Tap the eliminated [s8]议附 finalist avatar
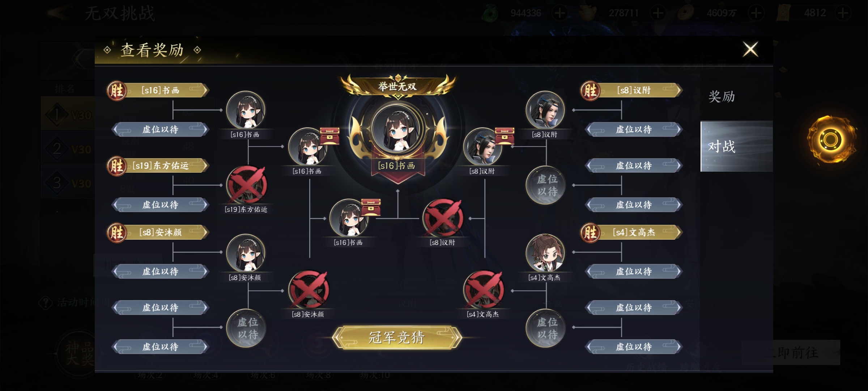868x391 pixels. coord(443,218)
